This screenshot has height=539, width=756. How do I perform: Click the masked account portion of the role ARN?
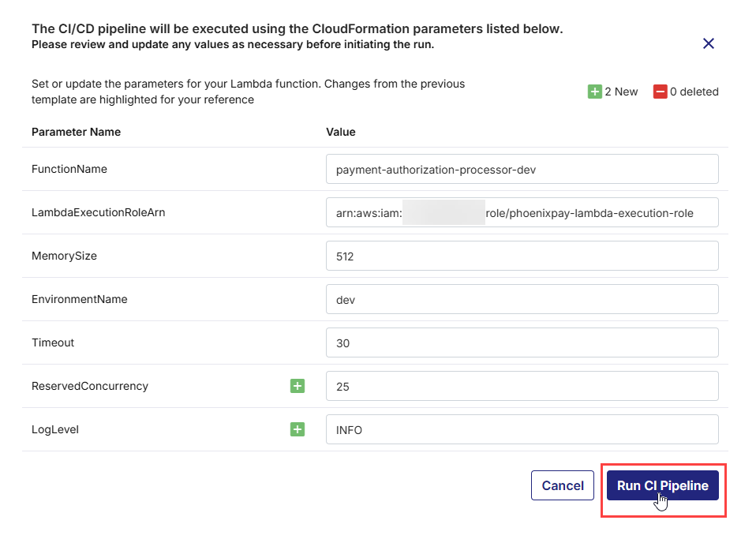click(x=444, y=212)
